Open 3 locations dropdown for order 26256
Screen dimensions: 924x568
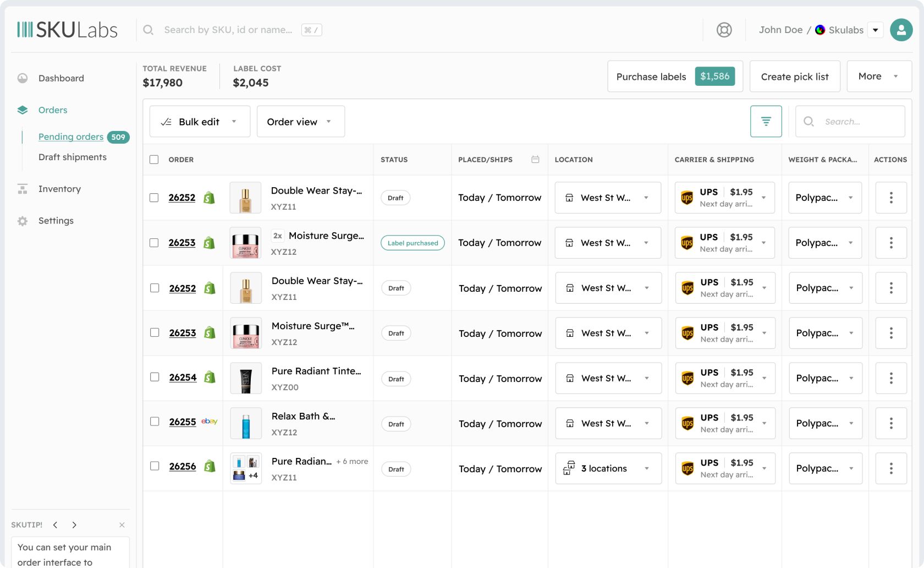pos(608,468)
